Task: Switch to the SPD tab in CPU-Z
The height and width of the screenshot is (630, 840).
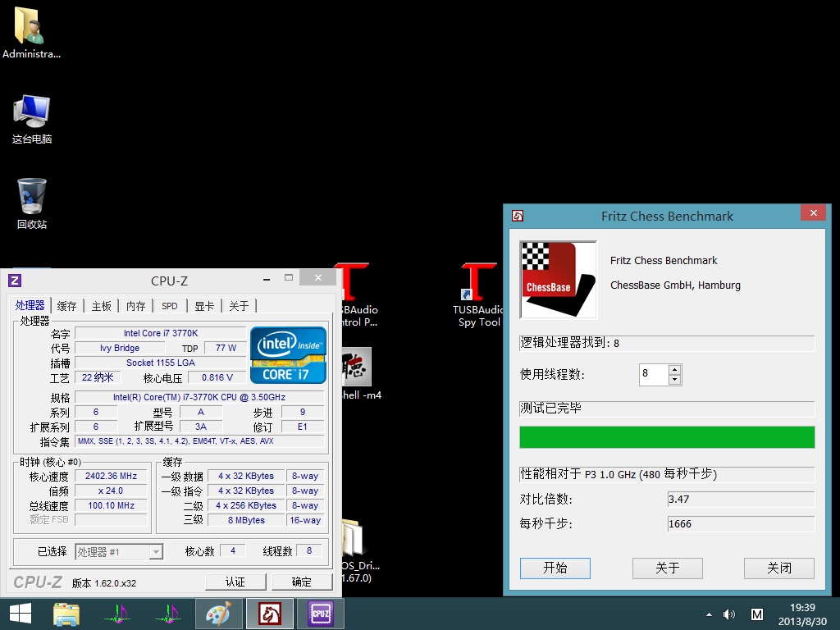Action: [x=170, y=306]
